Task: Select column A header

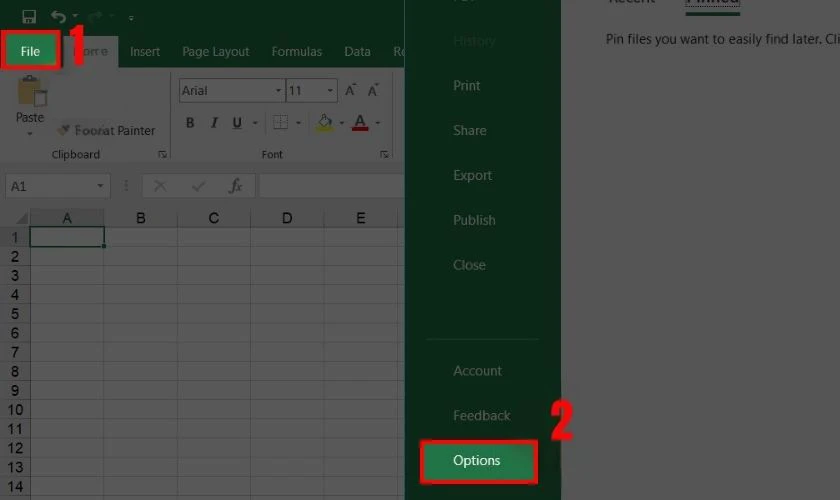Action: (x=67, y=218)
